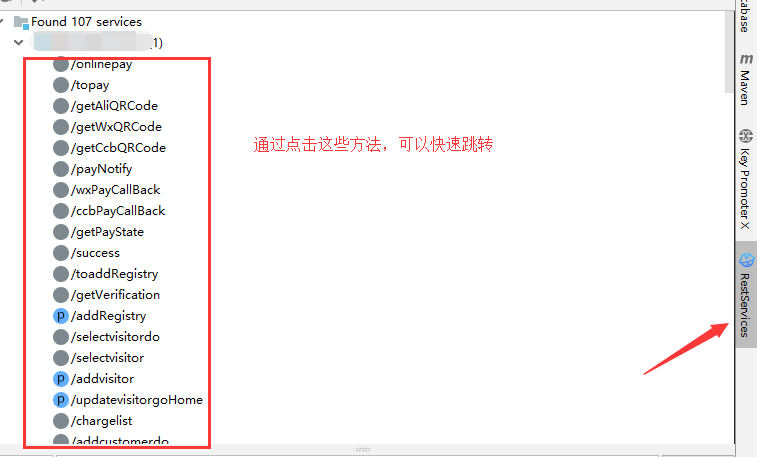Jump to the /onlinepay service

(x=101, y=64)
